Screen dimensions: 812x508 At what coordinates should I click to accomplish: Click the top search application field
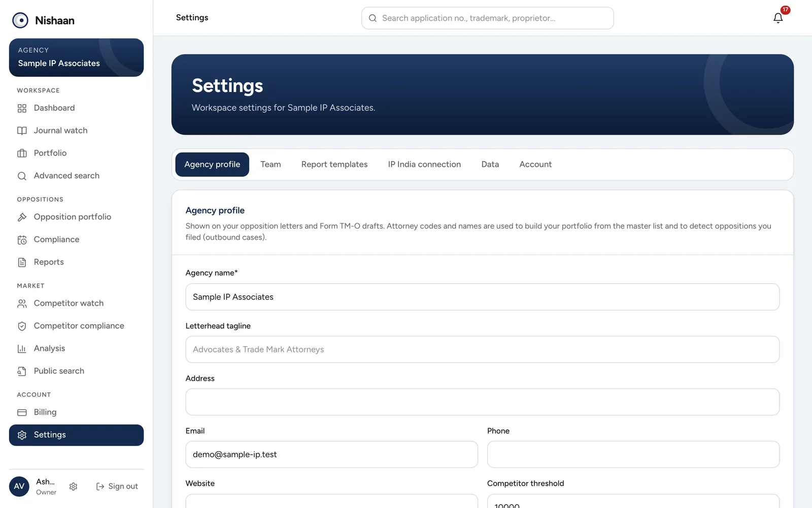487,18
